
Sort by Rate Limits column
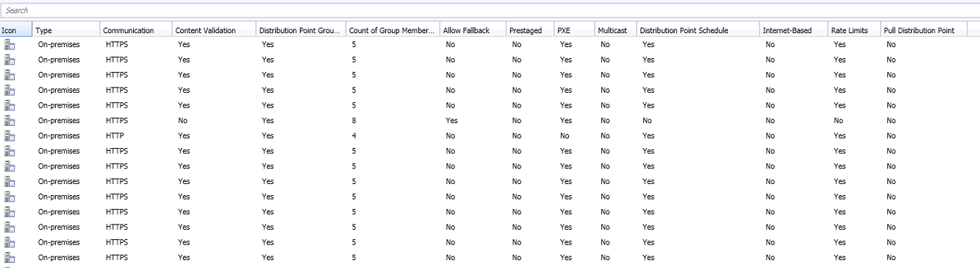(x=854, y=30)
